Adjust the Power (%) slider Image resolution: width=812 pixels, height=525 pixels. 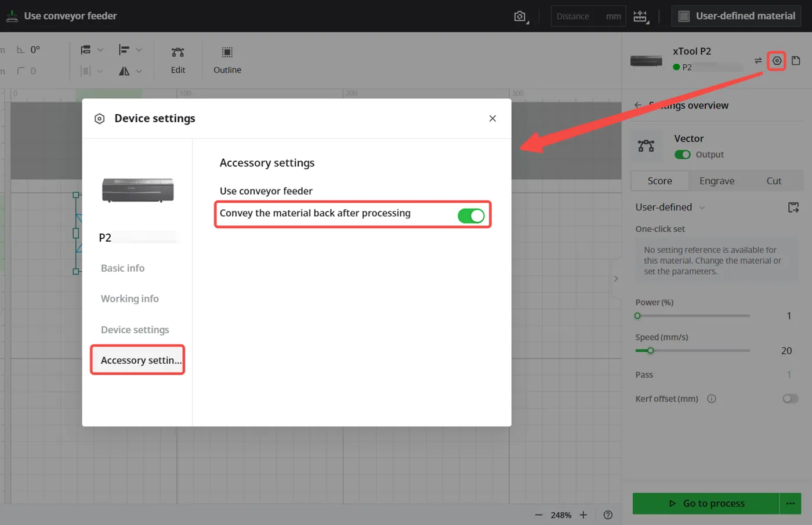point(693,316)
